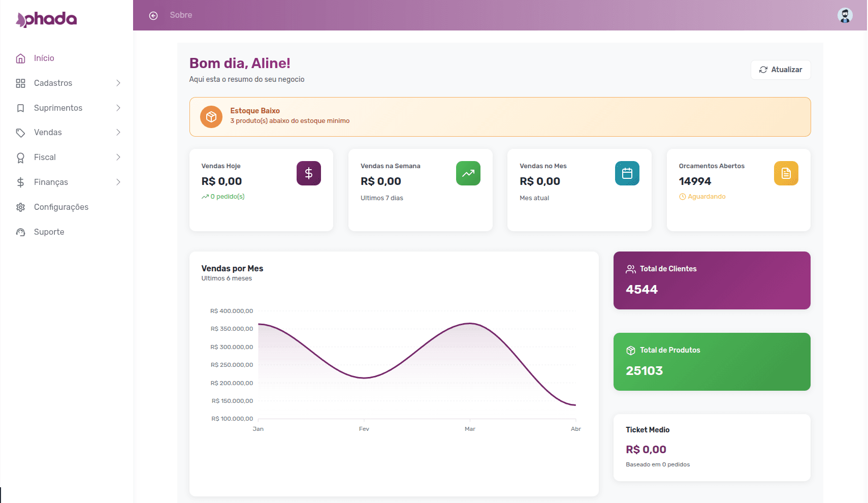Expand the Fiscal submenu chevron

point(118,157)
